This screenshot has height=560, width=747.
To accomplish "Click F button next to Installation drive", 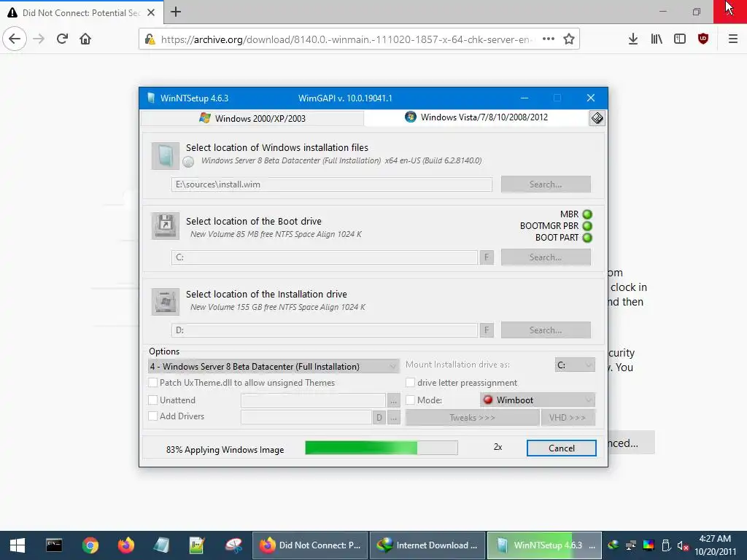I will click(x=487, y=330).
